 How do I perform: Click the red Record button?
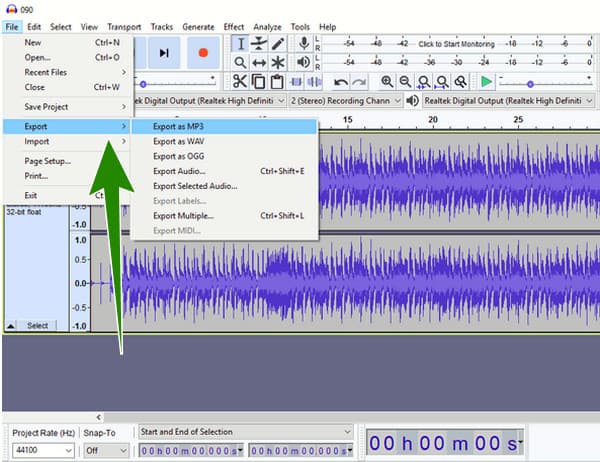(x=203, y=53)
